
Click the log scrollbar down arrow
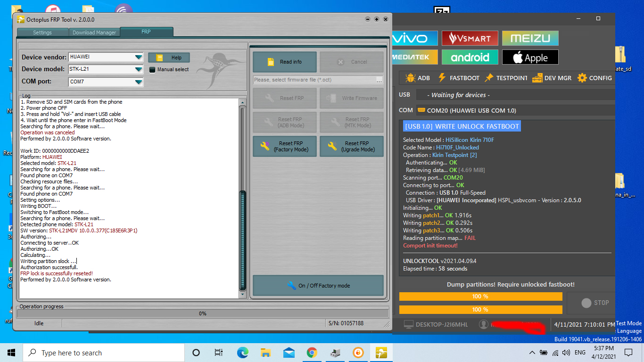243,295
